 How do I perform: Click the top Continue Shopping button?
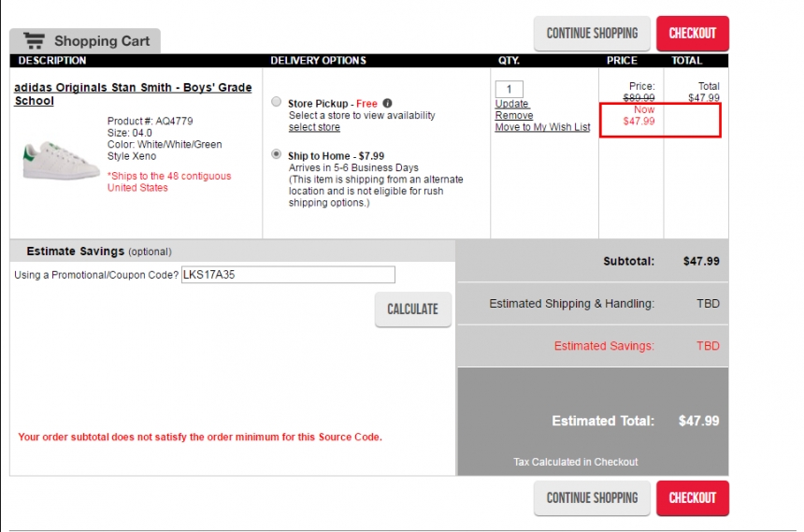coord(592,34)
